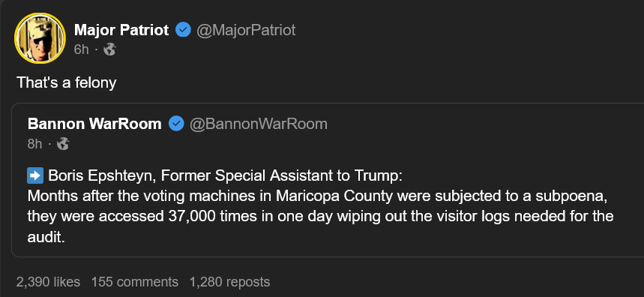Click the word "audit." in the quoted post
Image resolution: width=644 pixels, height=297 pixels.
click(x=46, y=238)
